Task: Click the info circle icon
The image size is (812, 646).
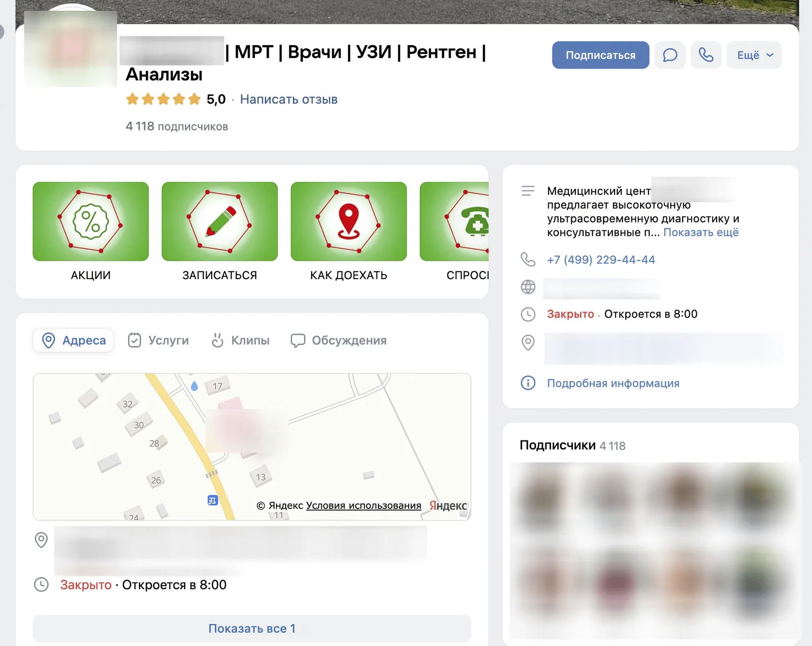Action: tap(528, 383)
